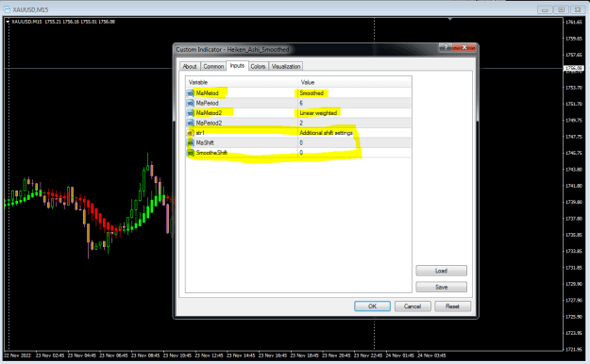Edit the Additional shift settings value

pos(354,133)
